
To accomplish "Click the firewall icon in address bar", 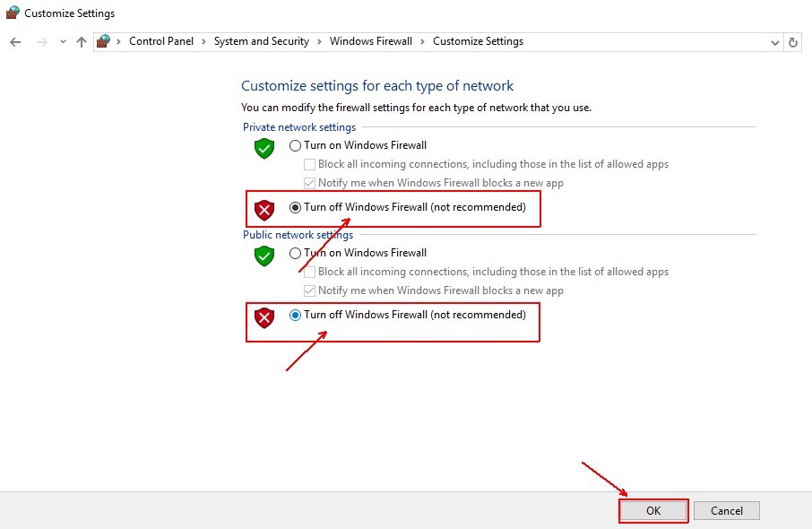I will pos(104,41).
